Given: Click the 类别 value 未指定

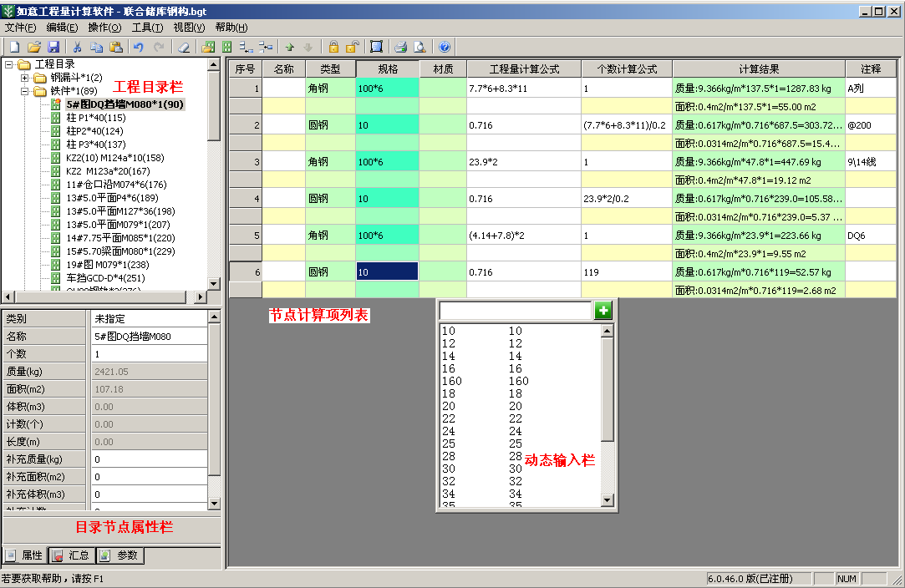Looking at the screenshot, I should 150,318.
